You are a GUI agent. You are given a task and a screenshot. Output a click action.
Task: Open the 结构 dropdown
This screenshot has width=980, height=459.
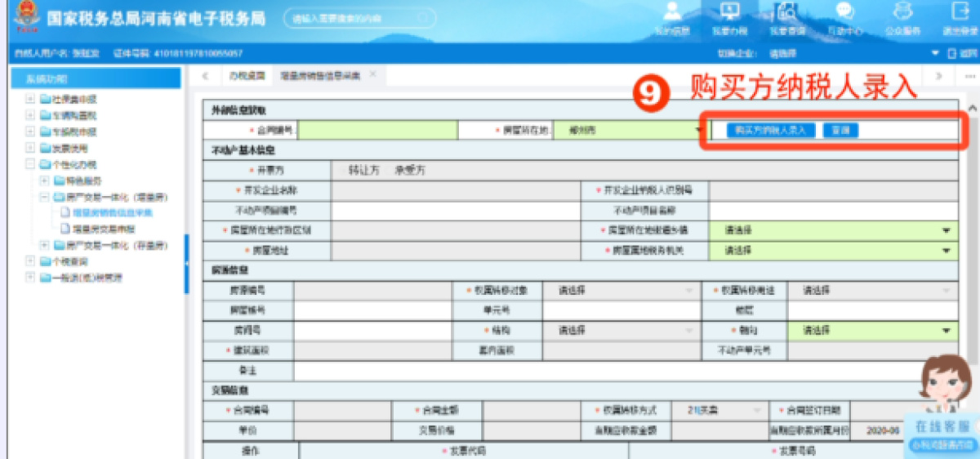(x=622, y=331)
